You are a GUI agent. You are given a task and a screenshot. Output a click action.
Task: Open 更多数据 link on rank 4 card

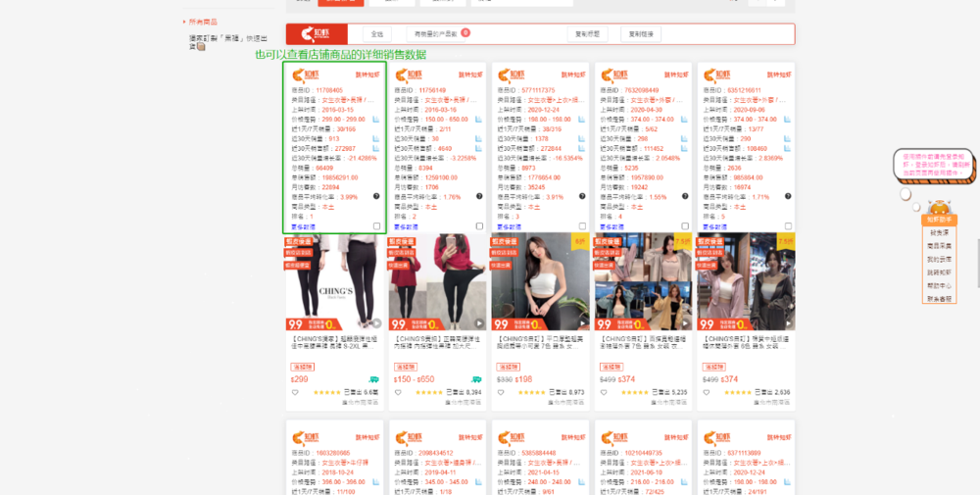click(612, 226)
